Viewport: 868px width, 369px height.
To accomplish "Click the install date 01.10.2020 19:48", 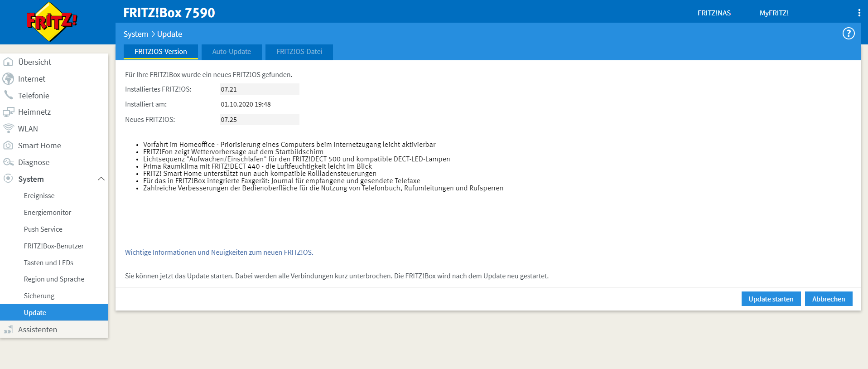I will tap(246, 104).
